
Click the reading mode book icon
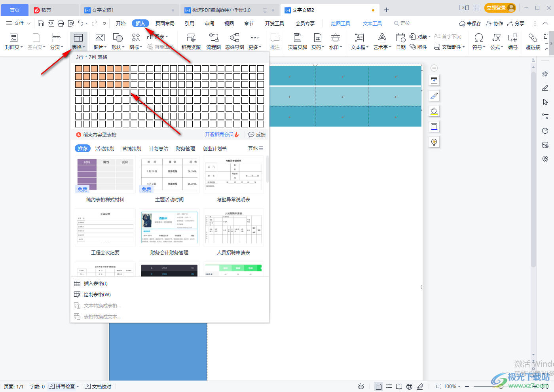pos(399,386)
